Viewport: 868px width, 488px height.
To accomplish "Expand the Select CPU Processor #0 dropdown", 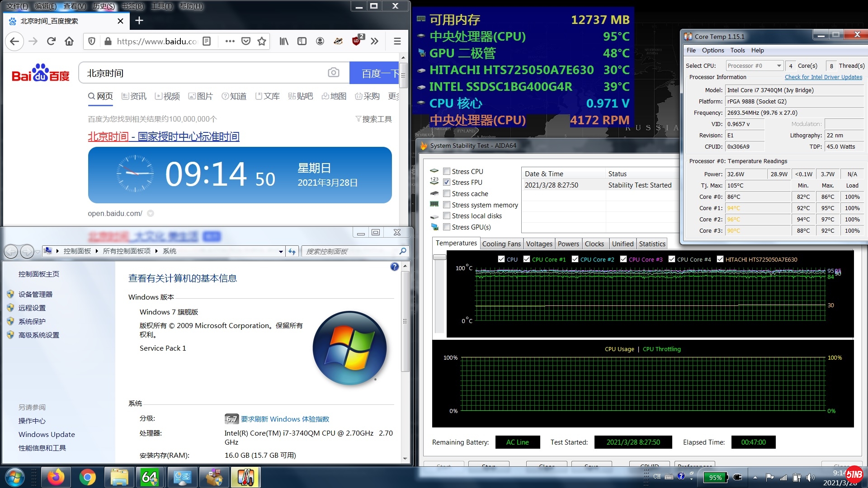I will click(x=779, y=66).
